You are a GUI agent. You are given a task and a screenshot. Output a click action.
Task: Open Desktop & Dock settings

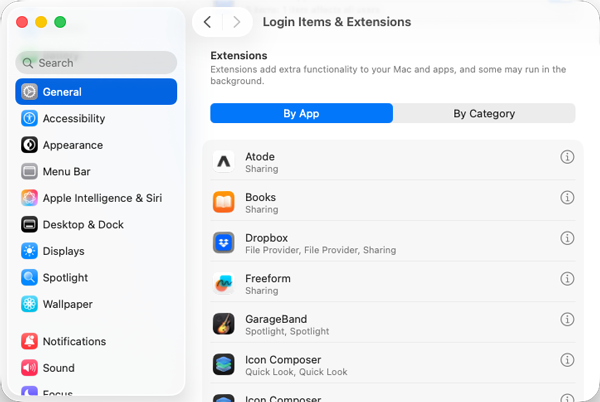pyautogui.click(x=82, y=225)
